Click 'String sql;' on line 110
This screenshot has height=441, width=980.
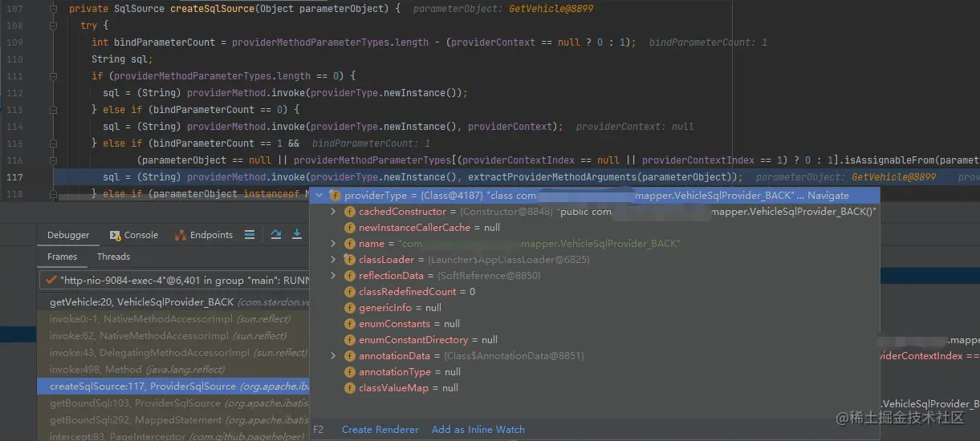point(122,59)
